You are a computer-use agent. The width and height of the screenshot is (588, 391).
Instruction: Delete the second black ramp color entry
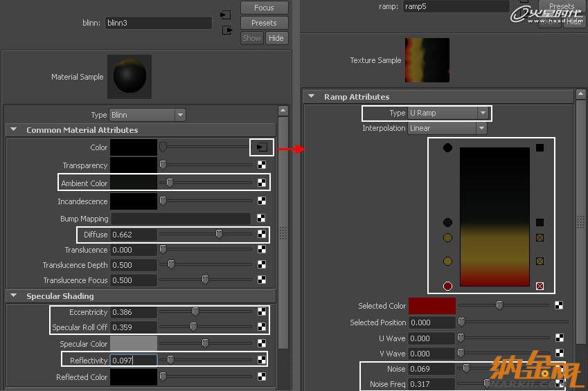(540, 223)
